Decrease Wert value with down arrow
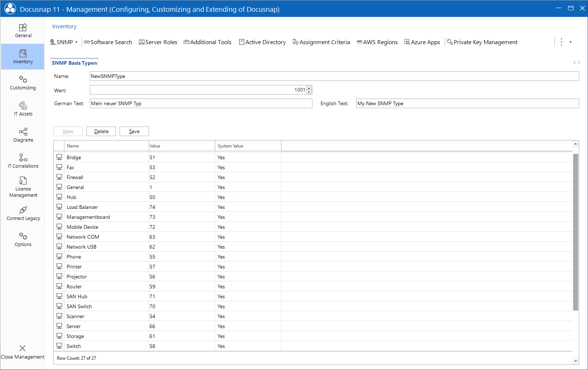 click(x=309, y=92)
